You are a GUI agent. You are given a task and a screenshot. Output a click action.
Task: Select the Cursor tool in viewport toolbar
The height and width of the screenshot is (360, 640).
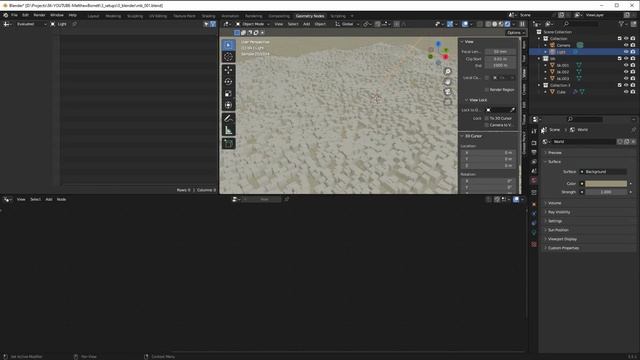tap(228, 57)
